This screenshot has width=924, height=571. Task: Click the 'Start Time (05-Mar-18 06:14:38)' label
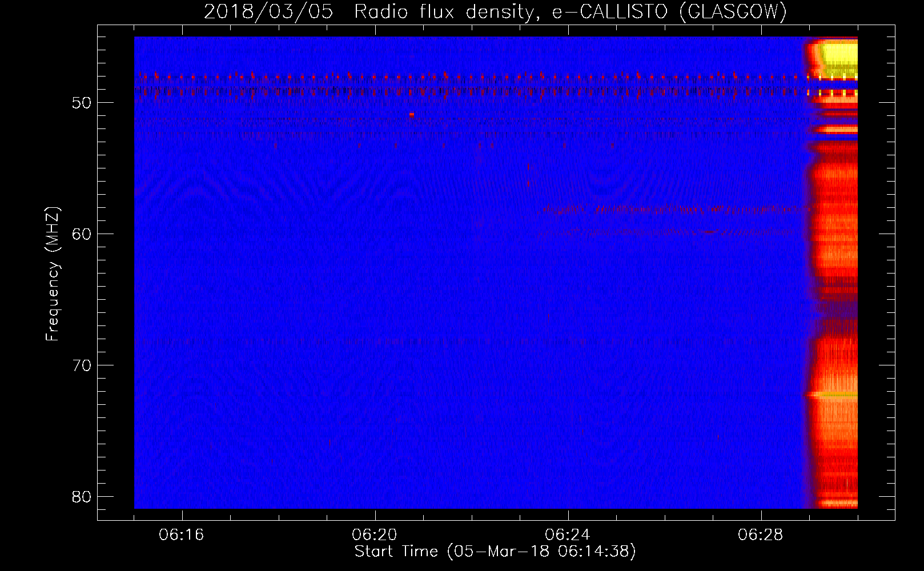pos(495,552)
